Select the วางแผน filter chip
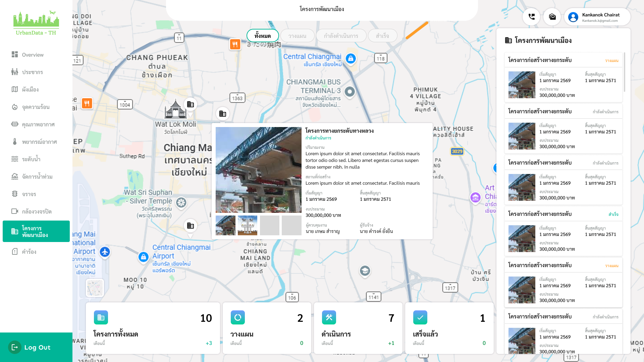This screenshot has height=362, width=644. [x=297, y=36]
